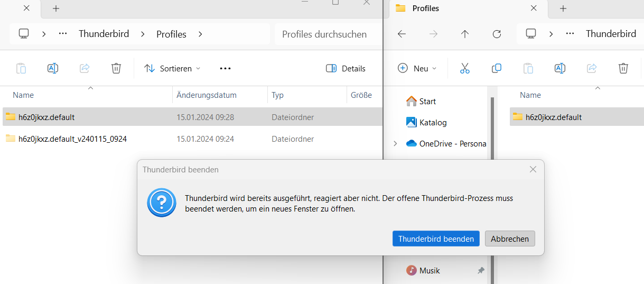Click the scissors cut icon
The image size is (644, 284).
pyautogui.click(x=465, y=68)
